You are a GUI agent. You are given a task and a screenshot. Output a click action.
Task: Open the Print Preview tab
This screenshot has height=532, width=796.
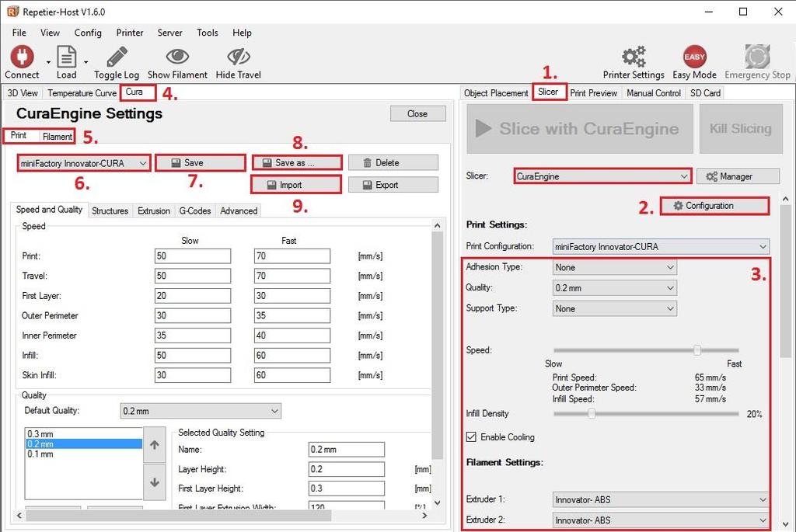pos(593,92)
